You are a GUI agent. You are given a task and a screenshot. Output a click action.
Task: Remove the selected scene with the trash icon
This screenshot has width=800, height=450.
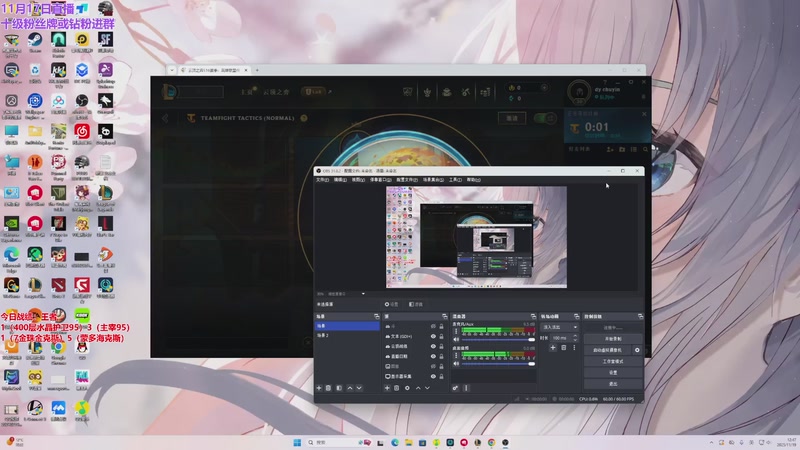click(329, 388)
